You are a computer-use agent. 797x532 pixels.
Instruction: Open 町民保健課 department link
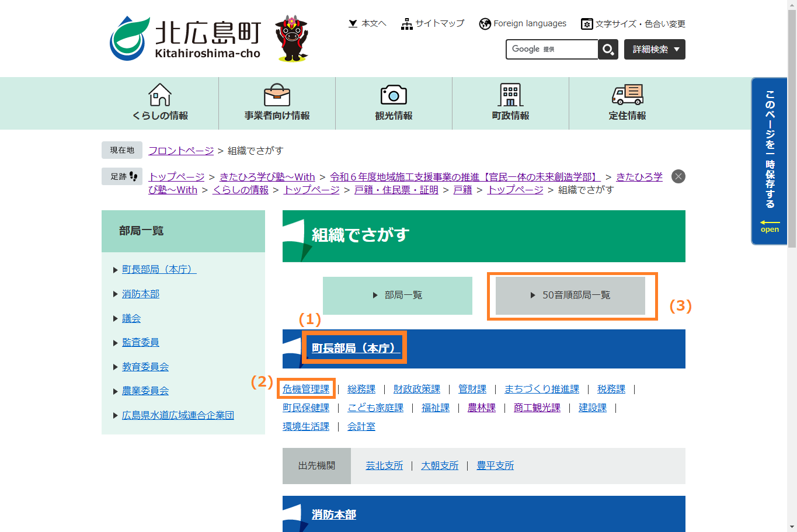(x=306, y=408)
